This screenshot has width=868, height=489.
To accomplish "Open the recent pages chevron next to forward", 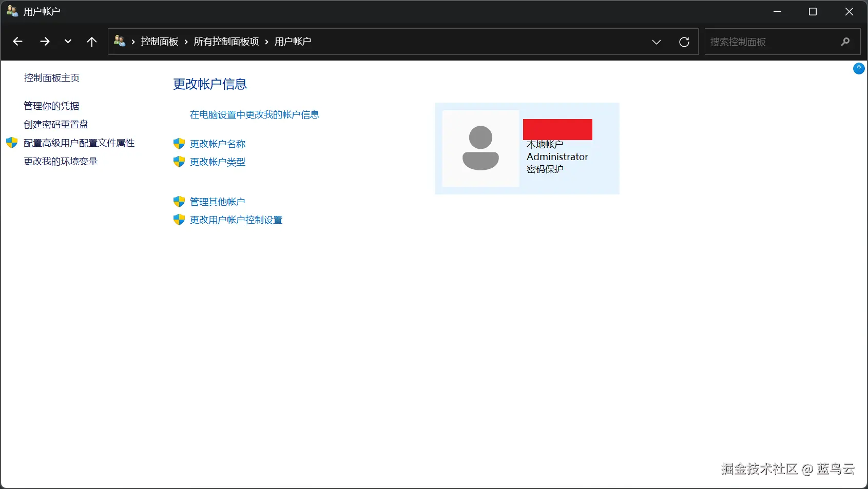I will (68, 42).
